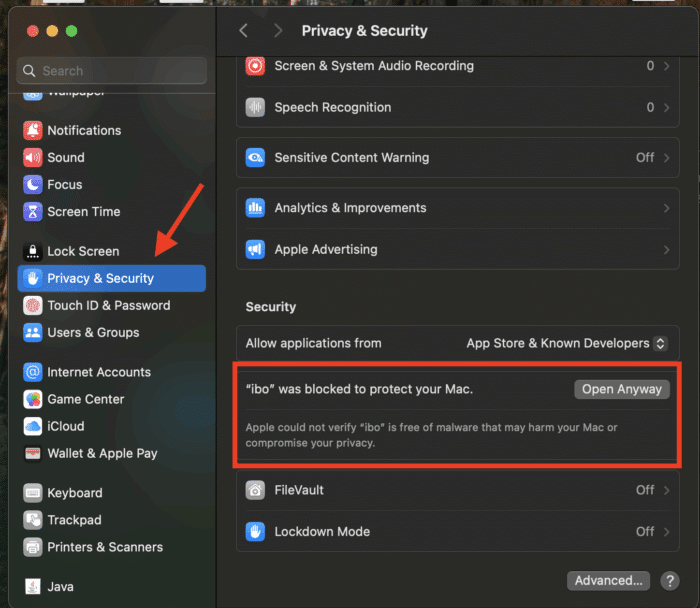
Task: Click the Analytics & Improvements chart icon
Action: click(x=255, y=208)
